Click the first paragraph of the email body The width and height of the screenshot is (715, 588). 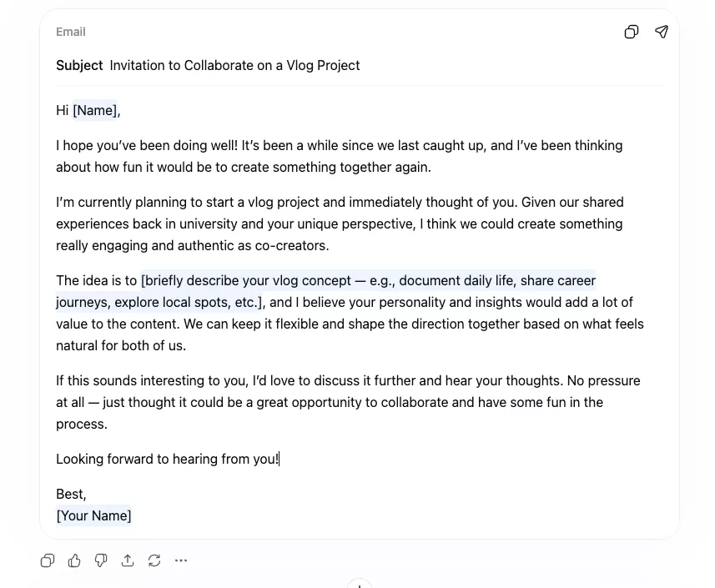334,156
